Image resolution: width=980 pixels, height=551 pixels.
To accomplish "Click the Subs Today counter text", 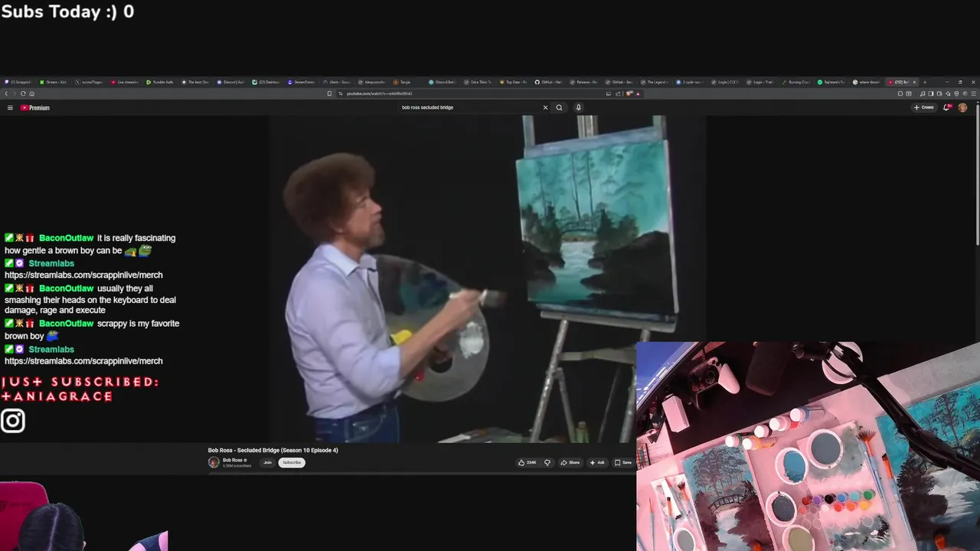I will [x=67, y=11].
